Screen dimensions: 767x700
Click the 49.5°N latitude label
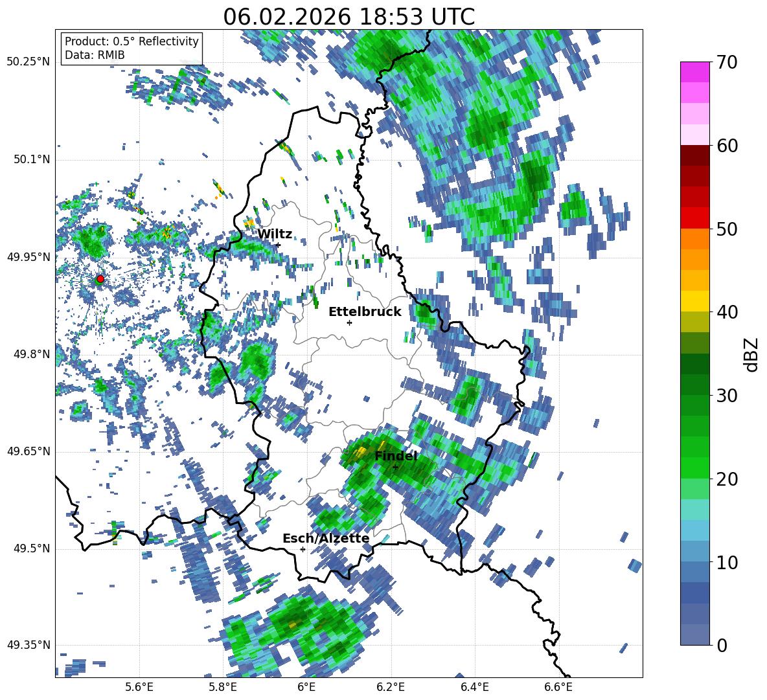[x=32, y=548]
